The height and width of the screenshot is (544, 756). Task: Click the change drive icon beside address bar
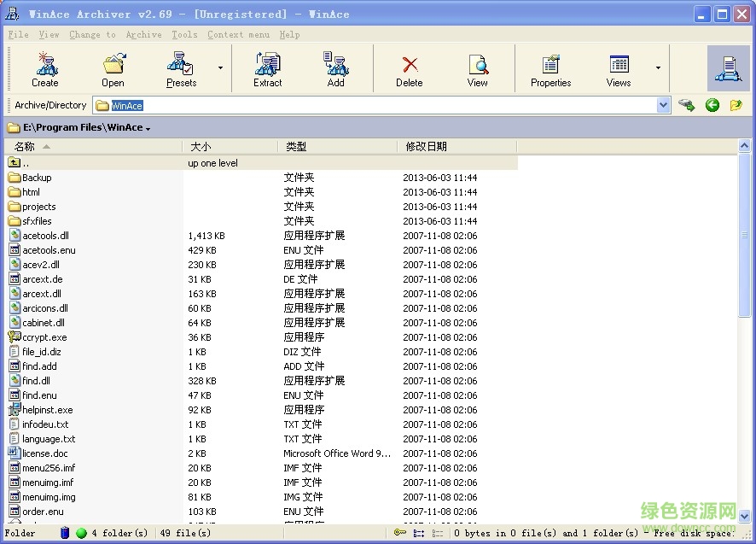click(x=686, y=104)
